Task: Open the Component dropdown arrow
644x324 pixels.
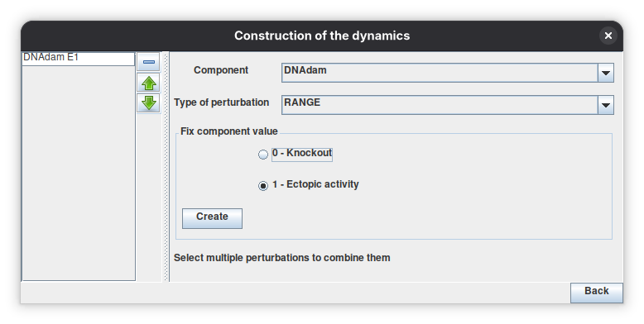Action: tap(605, 73)
